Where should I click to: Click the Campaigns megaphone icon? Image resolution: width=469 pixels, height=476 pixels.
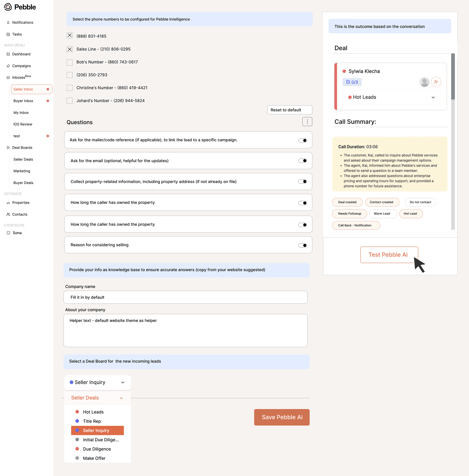[8, 66]
